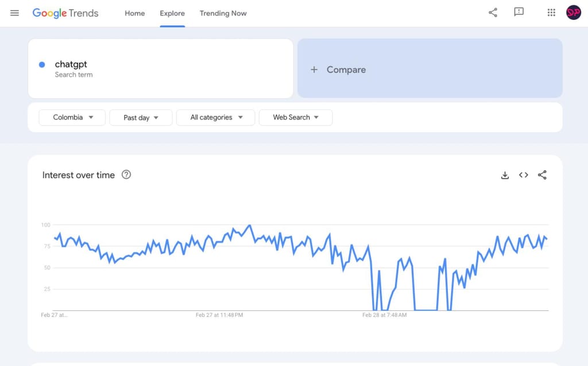The image size is (588, 366).
Task: Click the Feb 27 at 11:48 PM axis label
Action: pyautogui.click(x=219, y=315)
